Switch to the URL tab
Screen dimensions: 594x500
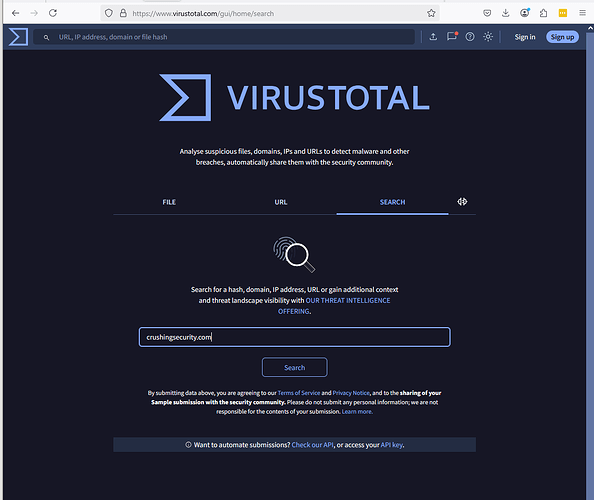281,202
